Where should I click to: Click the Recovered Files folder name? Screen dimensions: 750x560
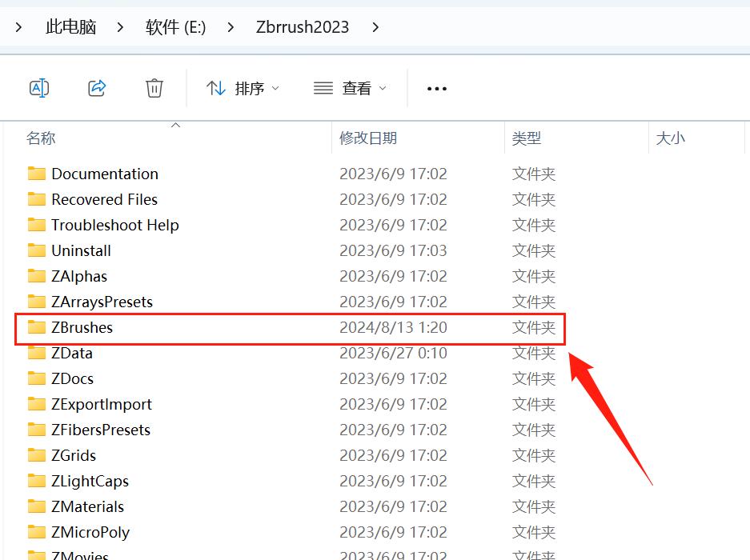(x=104, y=199)
